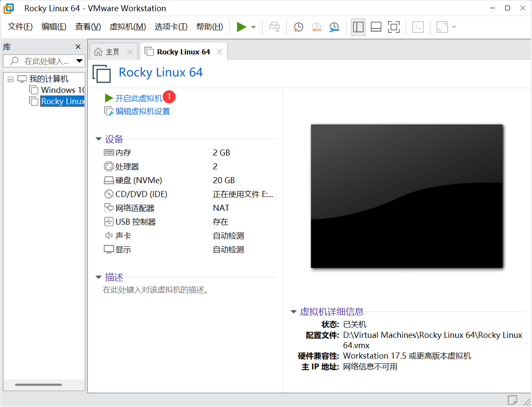Select 我的计算机 in the library tree

point(49,79)
